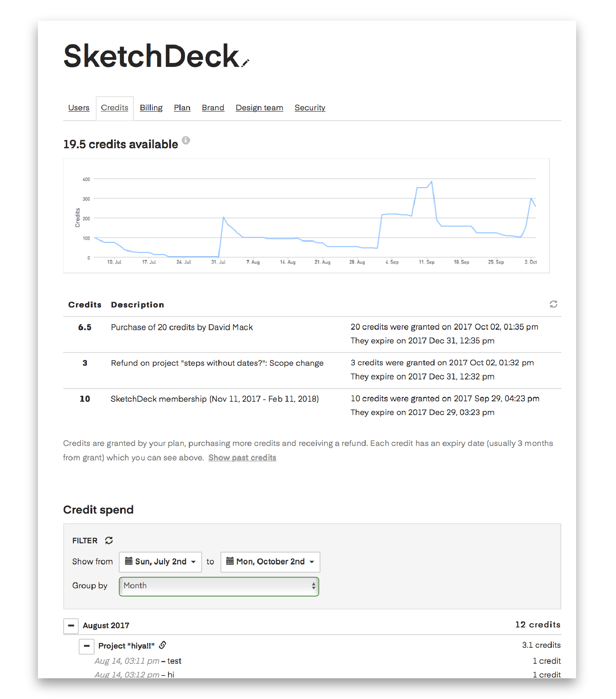The width and height of the screenshot is (616, 699).
Task: Switch to the Users tab
Action: tap(79, 108)
